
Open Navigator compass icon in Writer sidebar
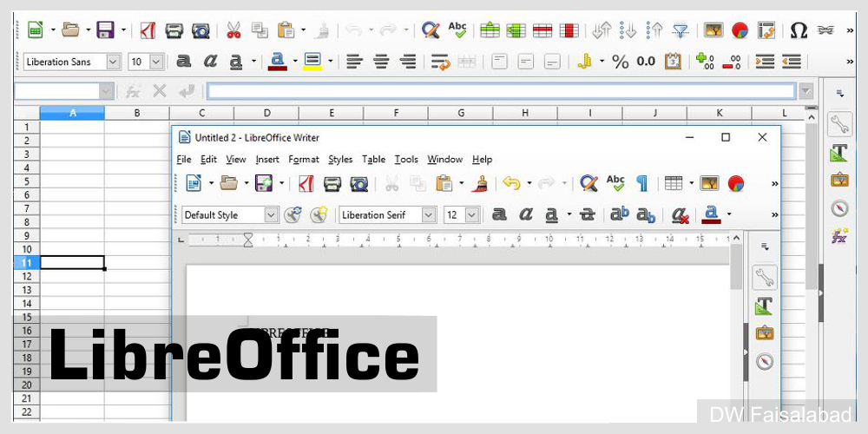click(x=764, y=361)
